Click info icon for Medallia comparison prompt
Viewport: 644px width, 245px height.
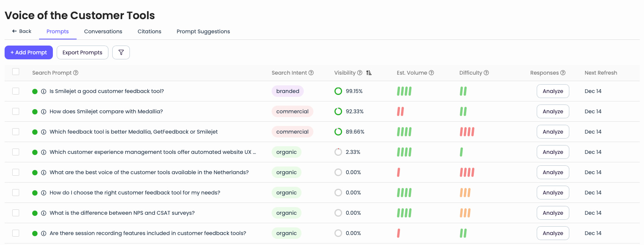tap(44, 111)
